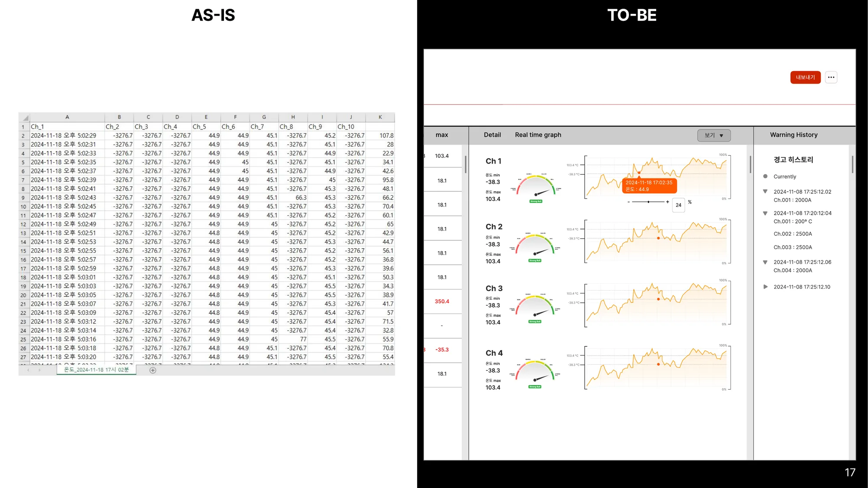Click the minus sign of the zoom slider
This screenshot has width=868, height=488.
(628, 202)
